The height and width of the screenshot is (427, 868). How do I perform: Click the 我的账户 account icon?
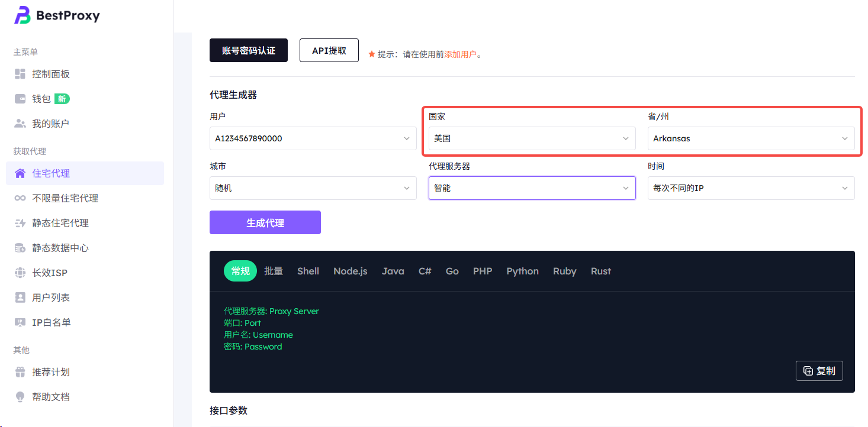click(x=20, y=124)
